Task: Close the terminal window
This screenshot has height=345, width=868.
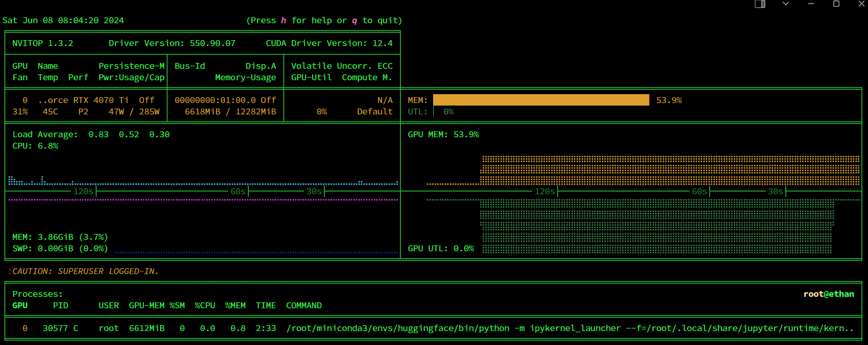Action: click(x=862, y=4)
